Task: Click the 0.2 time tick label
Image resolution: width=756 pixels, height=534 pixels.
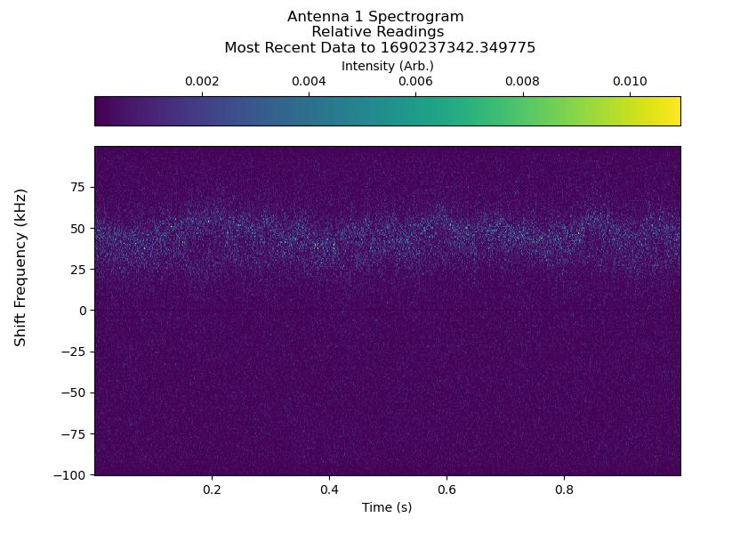Action: [x=212, y=489]
